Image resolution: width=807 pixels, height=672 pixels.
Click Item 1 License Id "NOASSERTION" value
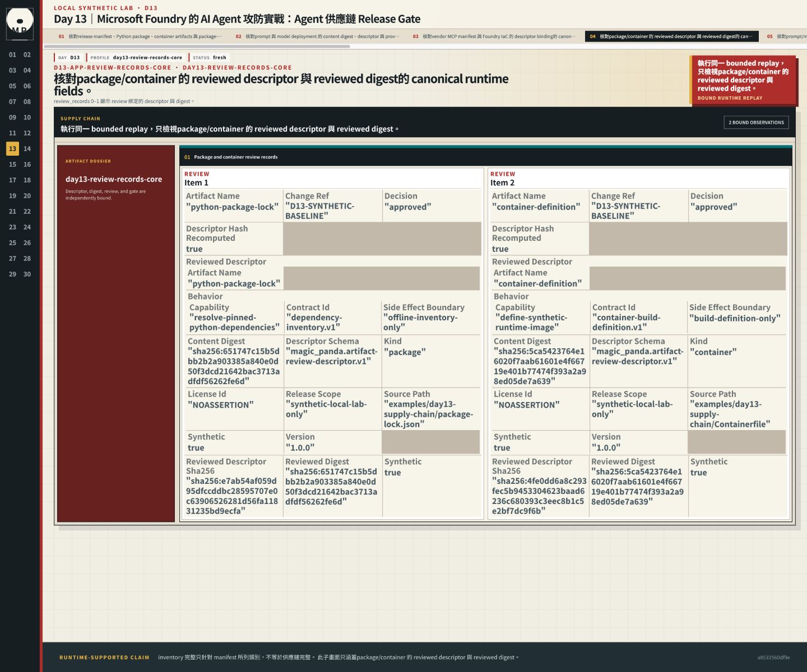coord(221,405)
